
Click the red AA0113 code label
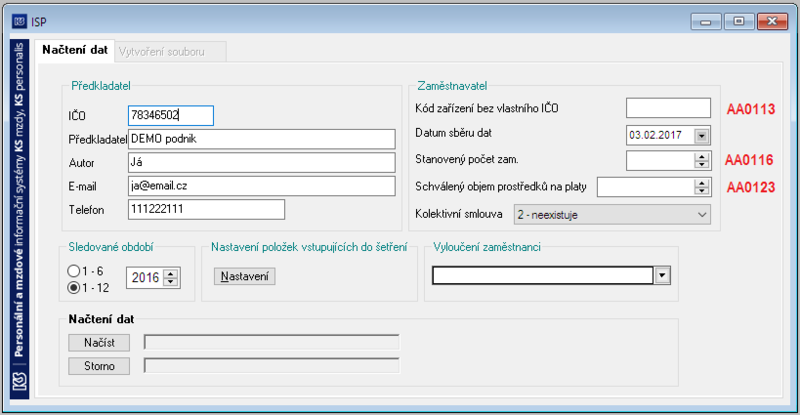pyautogui.click(x=751, y=109)
